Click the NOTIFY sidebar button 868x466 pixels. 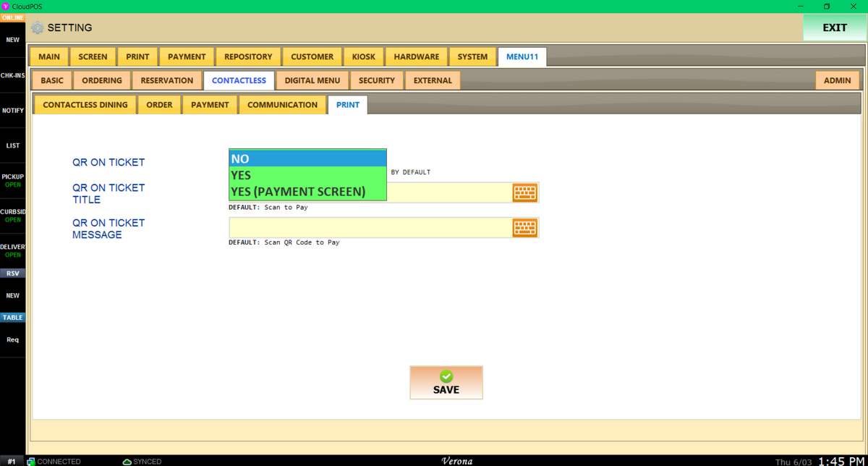point(13,111)
